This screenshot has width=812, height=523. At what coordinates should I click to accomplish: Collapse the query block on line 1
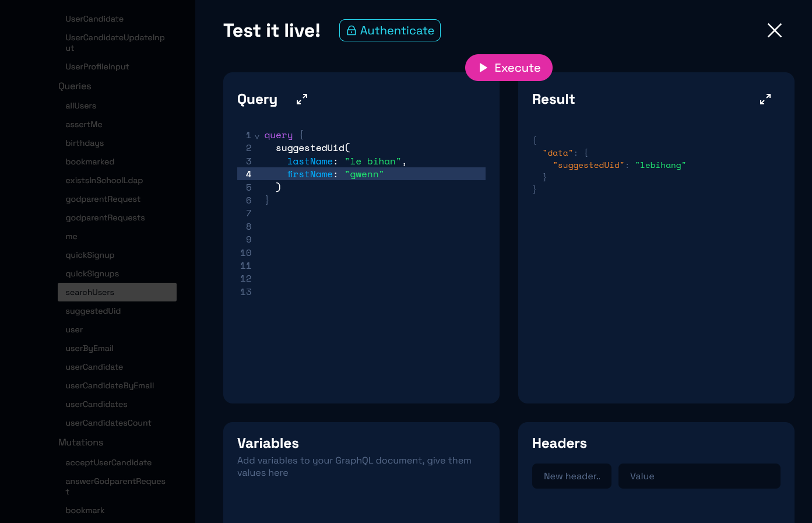point(257,136)
